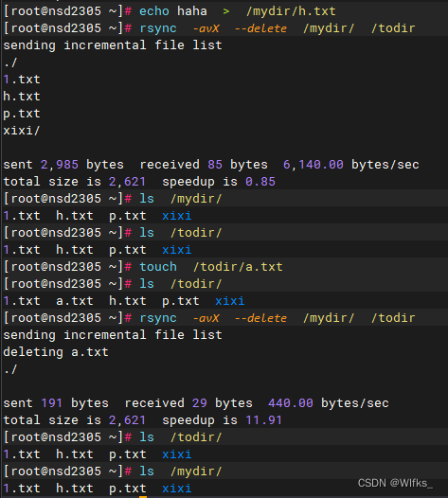Click "h.txt" in the listing containing a.txt

coord(128,301)
